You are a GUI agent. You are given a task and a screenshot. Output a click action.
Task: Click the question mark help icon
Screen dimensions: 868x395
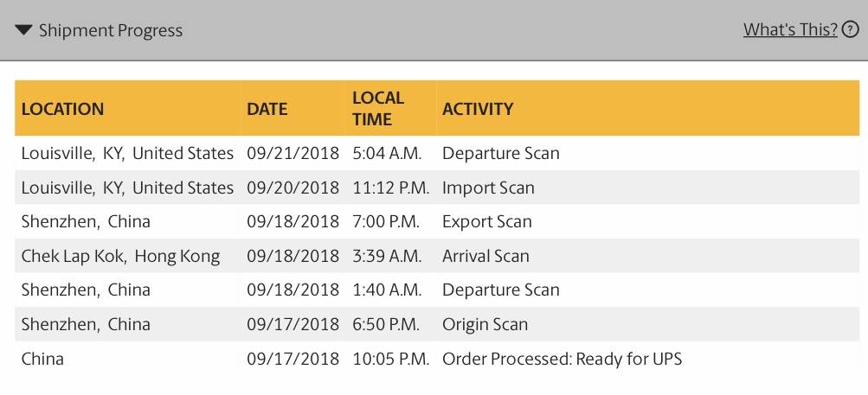pyautogui.click(x=851, y=29)
